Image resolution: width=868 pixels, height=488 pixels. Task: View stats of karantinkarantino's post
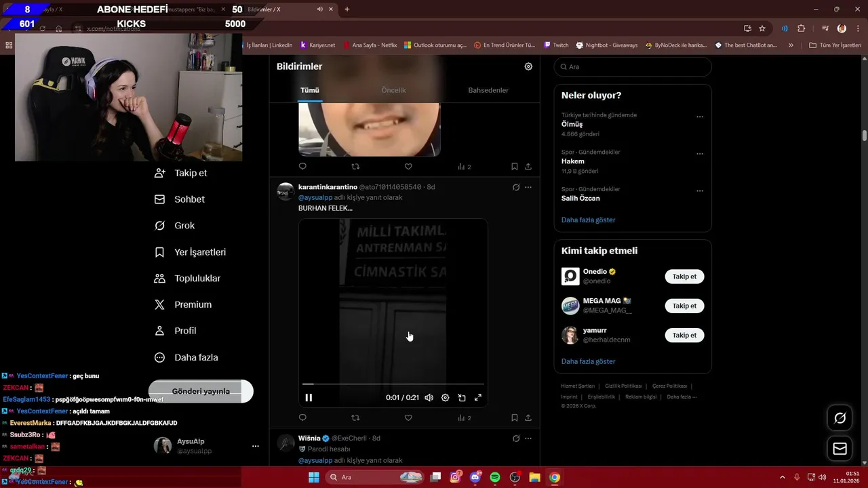[x=464, y=418]
